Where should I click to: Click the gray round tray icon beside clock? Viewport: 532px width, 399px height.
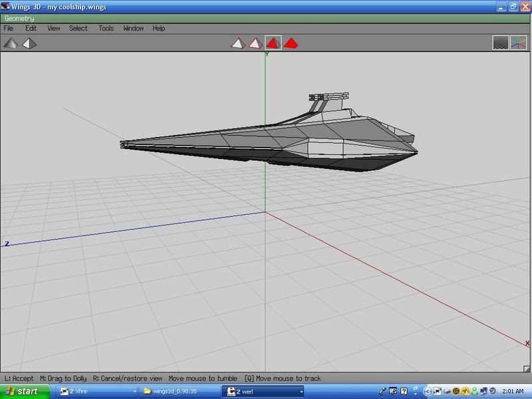pyautogui.click(x=493, y=391)
